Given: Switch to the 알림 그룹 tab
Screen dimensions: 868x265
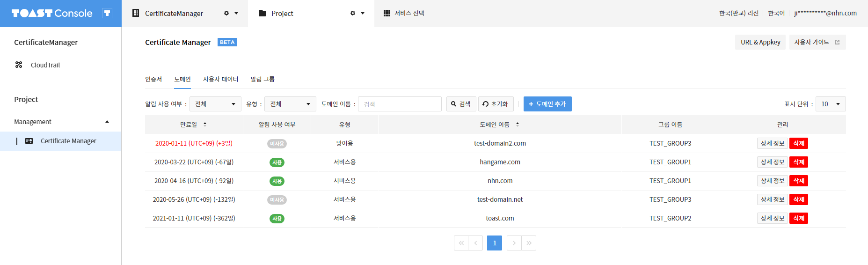Looking at the screenshot, I should click(x=263, y=79).
